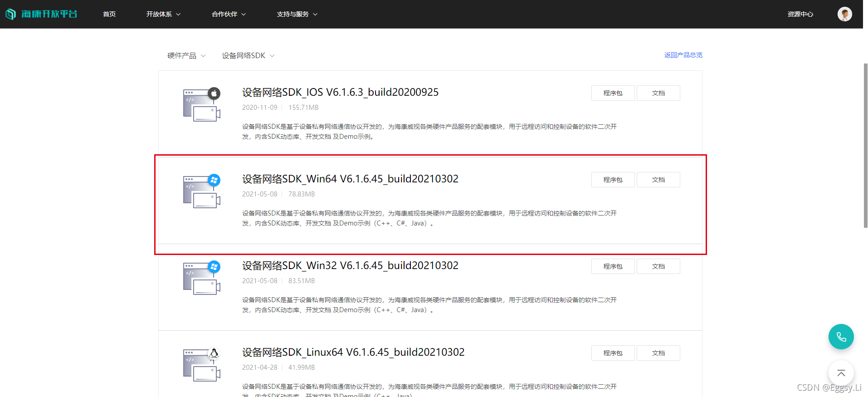Open 文档 for the Win32 SDK
Screen dimensions: 868x397
pyautogui.click(x=658, y=266)
